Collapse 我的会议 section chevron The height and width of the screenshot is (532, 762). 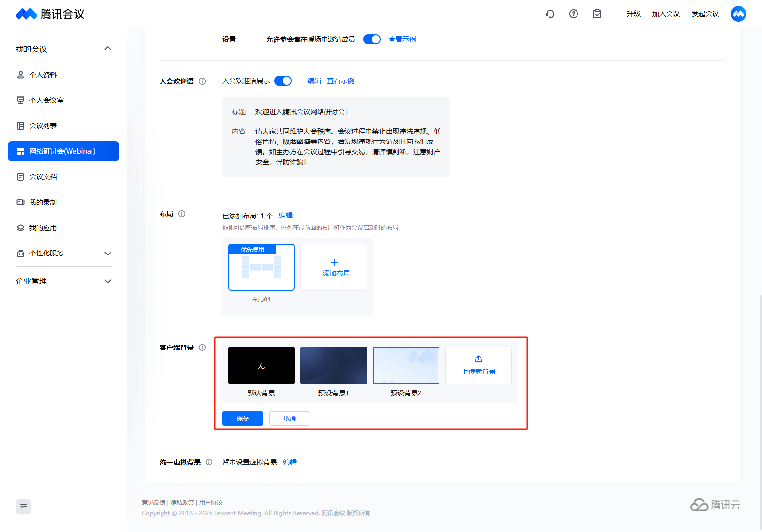[x=108, y=48]
